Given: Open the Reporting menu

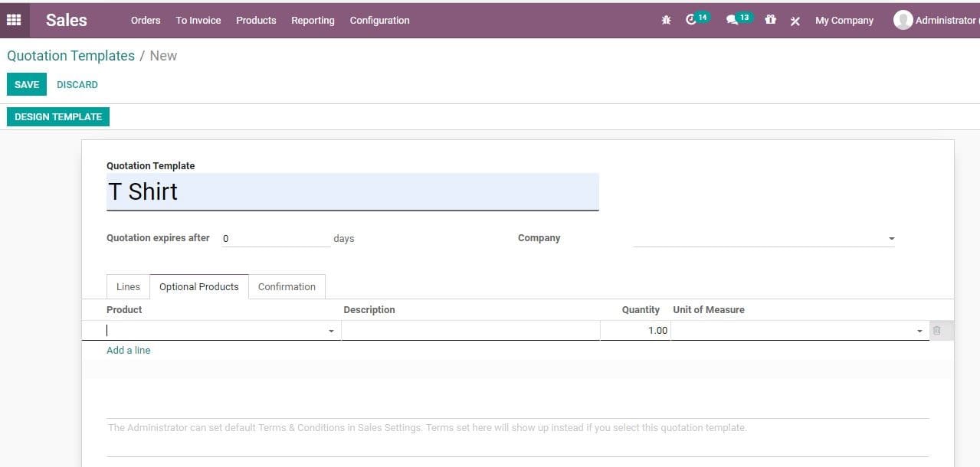Looking at the screenshot, I should [x=313, y=21].
